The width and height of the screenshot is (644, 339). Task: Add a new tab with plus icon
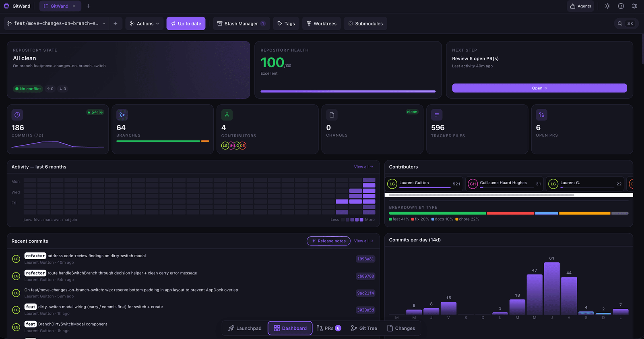(x=89, y=6)
